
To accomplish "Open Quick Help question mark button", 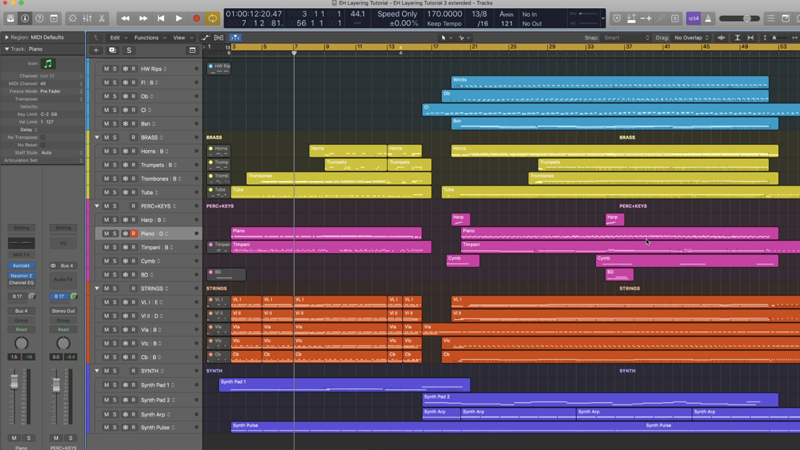I will (39, 18).
